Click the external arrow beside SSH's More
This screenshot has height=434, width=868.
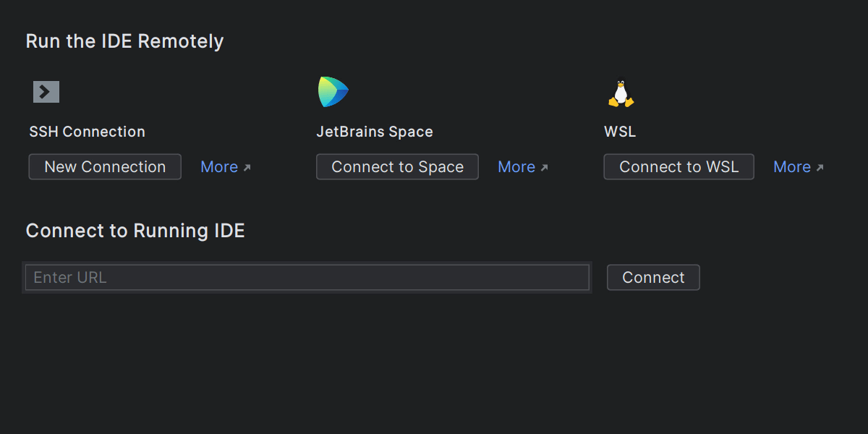click(x=247, y=168)
